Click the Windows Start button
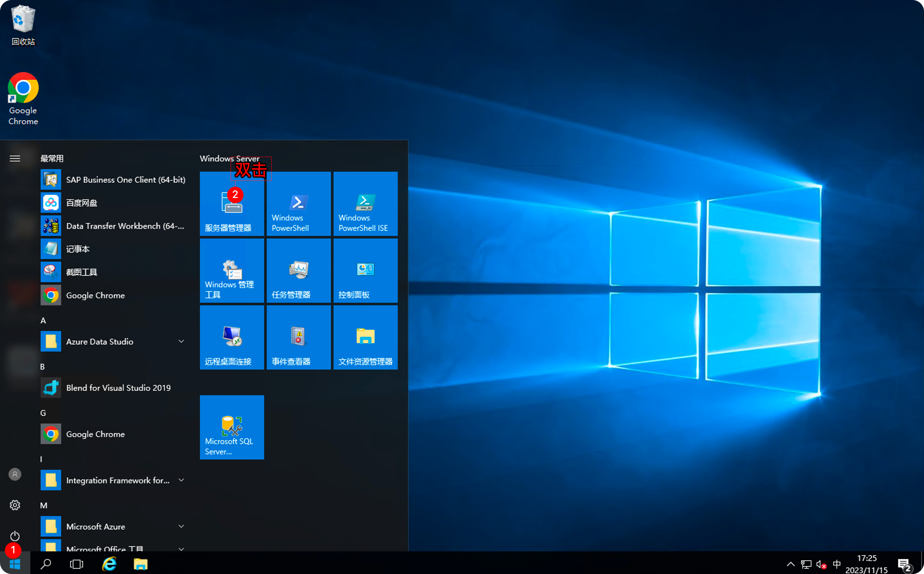The height and width of the screenshot is (574, 924). pyautogui.click(x=15, y=564)
